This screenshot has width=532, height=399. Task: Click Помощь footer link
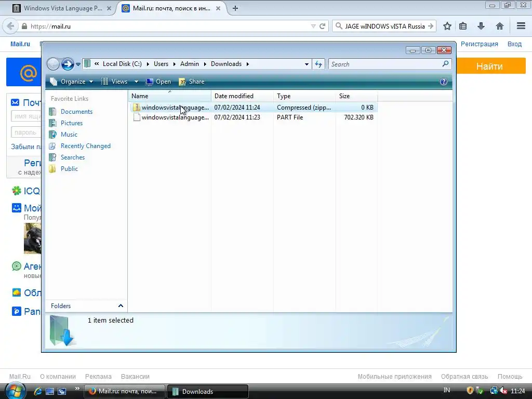(510, 376)
